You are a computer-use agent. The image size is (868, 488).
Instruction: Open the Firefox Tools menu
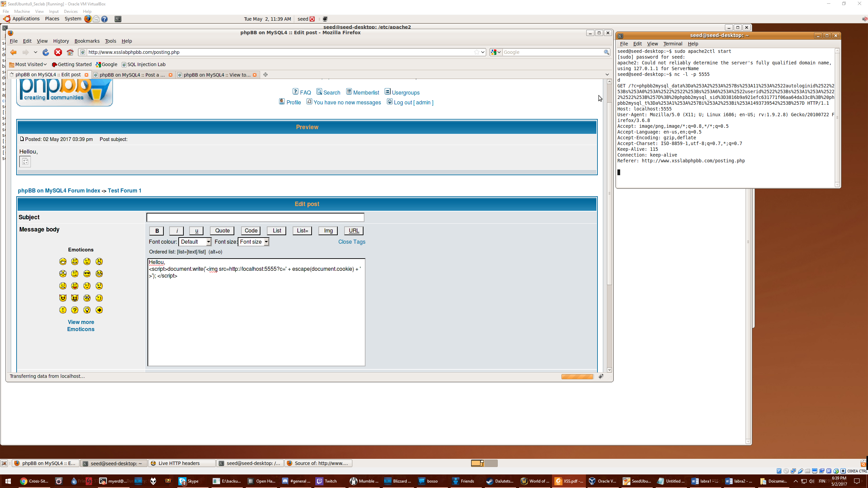coord(111,41)
